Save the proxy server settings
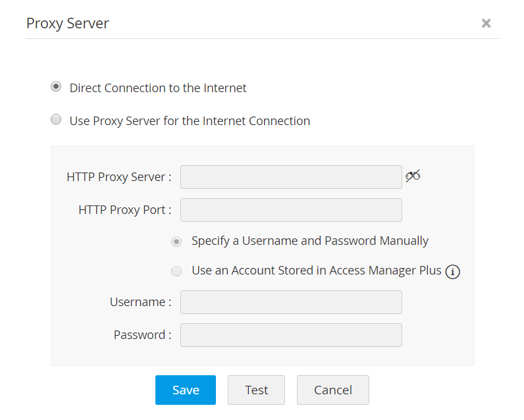 tap(186, 390)
